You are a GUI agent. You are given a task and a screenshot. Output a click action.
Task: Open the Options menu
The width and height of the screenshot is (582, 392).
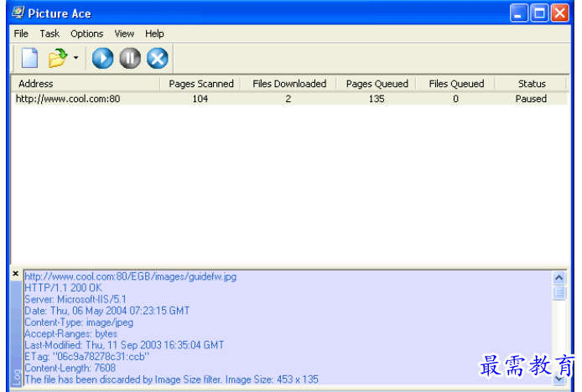pos(86,34)
